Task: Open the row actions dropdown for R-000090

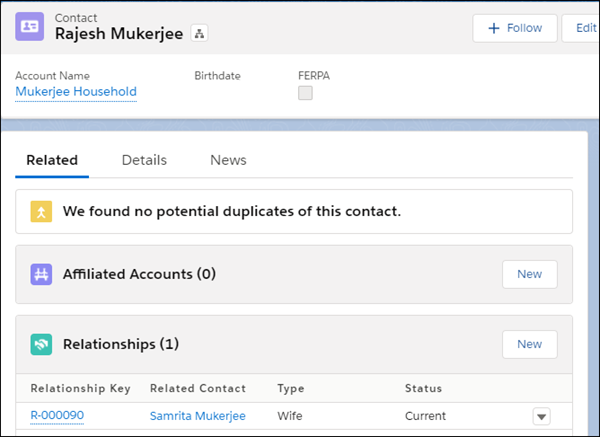Action: click(x=541, y=416)
